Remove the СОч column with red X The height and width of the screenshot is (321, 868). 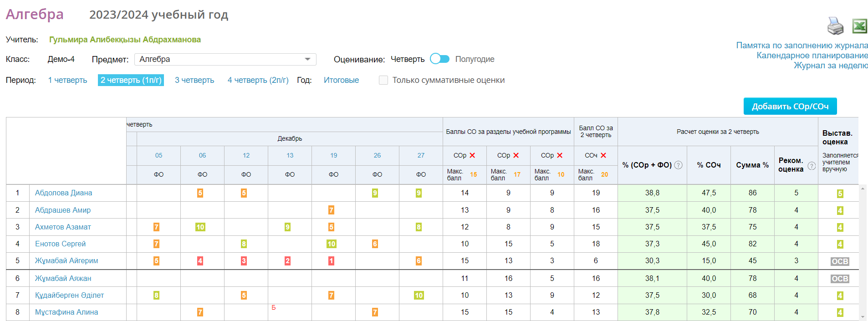(x=603, y=155)
